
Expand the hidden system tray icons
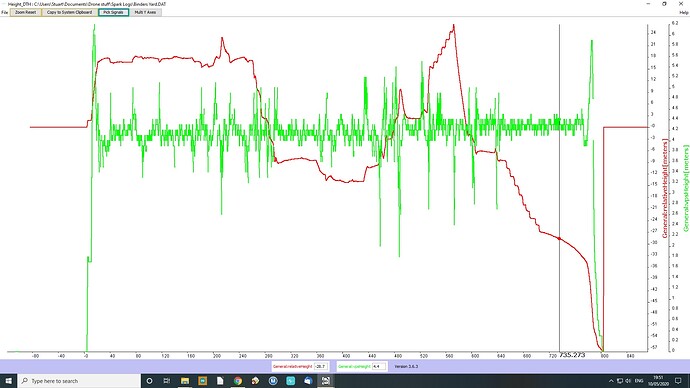[611, 381]
